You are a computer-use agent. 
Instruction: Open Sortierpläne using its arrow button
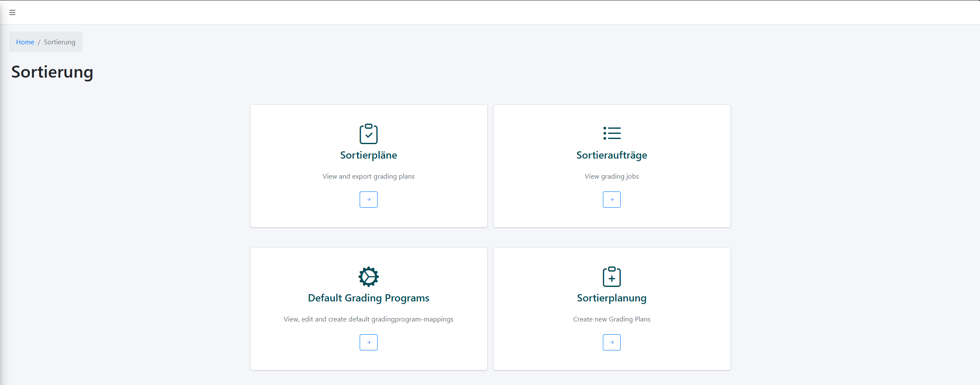[369, 200]
